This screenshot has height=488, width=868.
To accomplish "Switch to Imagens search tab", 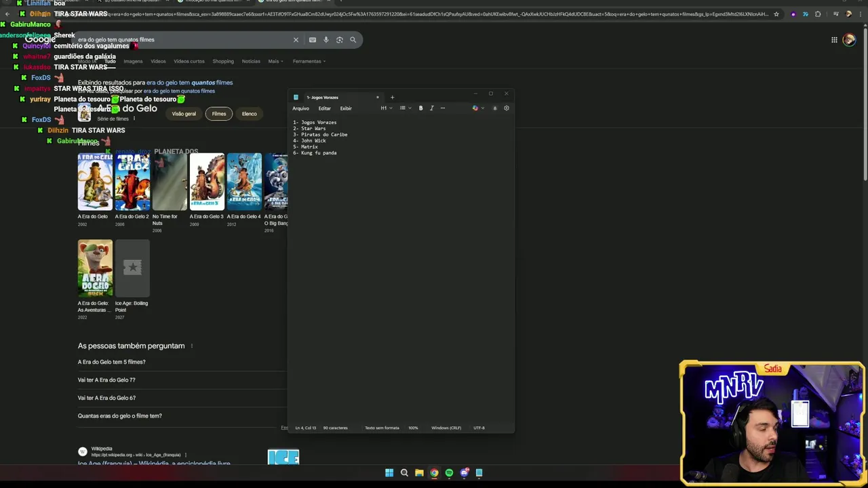I will 133,61.
